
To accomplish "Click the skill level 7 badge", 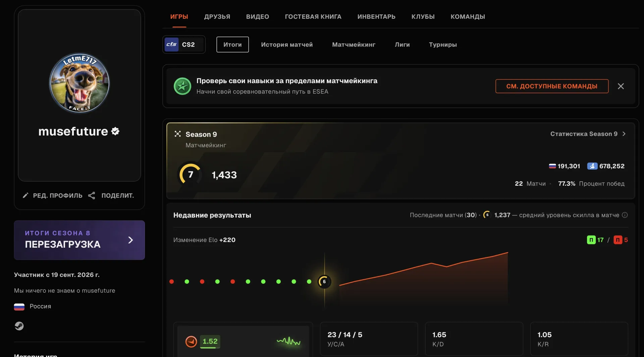I will [190, 174].
